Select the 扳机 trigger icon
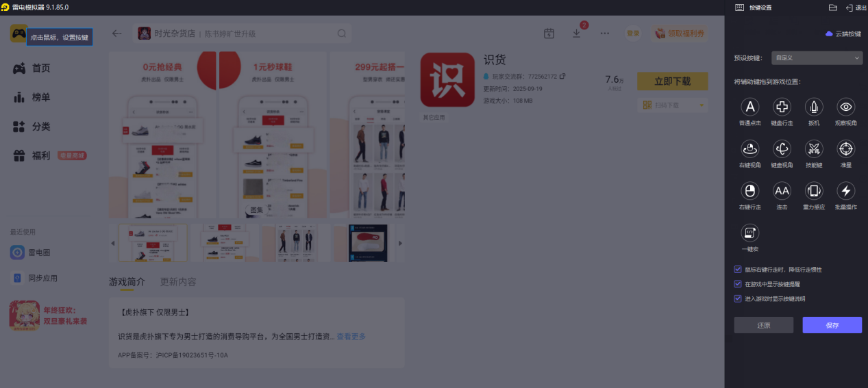Image resolution: width=868 pixels, height=388 pixels. (x=814, y=107)
